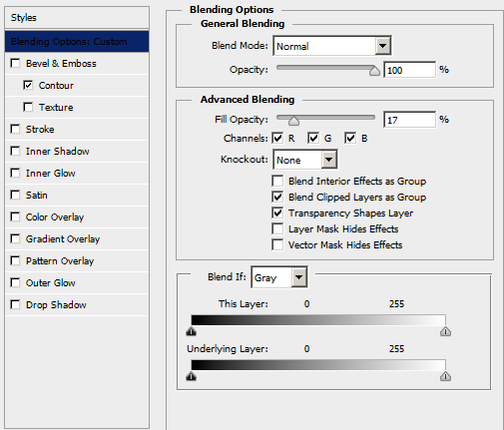Click This Layer white point handle
The height and width of the screenshot is (430, 504).
(x=445, y=331)
